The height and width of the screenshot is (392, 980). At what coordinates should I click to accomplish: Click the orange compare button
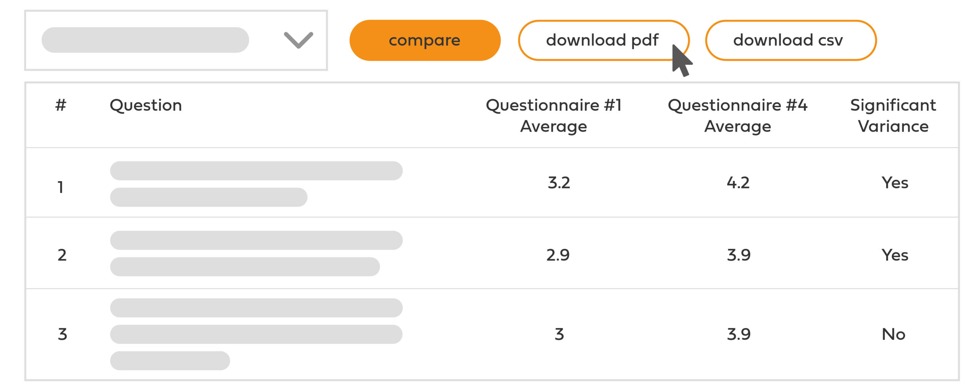pos(425,40)
